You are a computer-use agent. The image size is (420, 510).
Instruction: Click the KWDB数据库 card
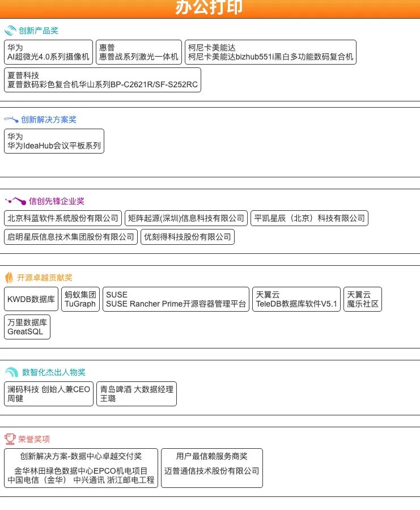pos(31,299)
